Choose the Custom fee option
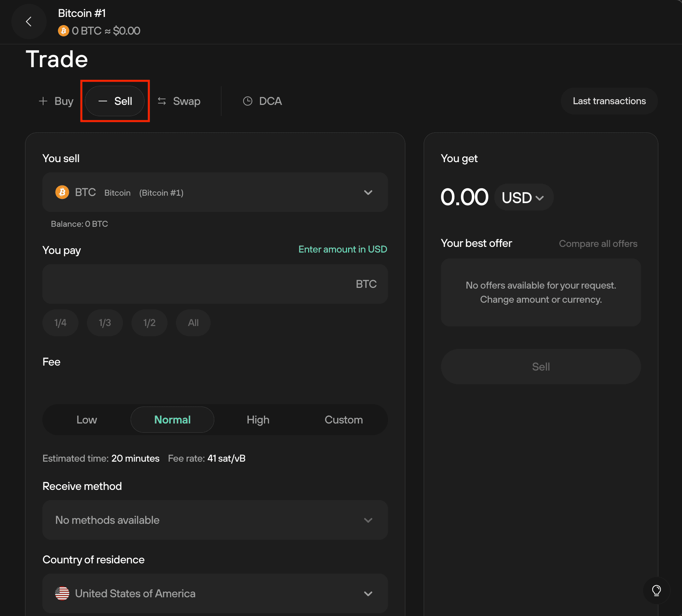This screenshot has height=616, width=682. (x=344, y=420)
